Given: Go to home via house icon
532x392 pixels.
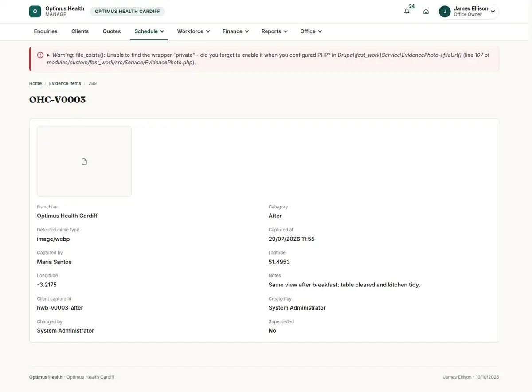Looking at the screenshot, I should click(426, 12).
